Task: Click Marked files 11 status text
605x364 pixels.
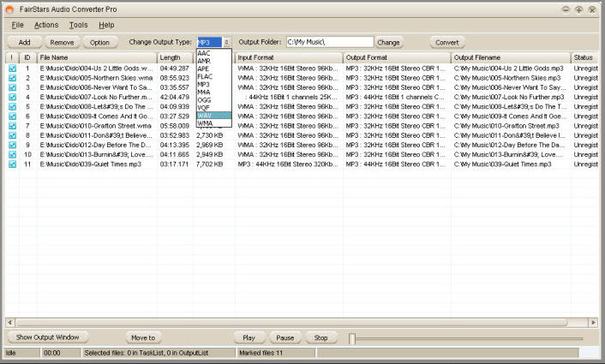Action: (x=261, y=353)
